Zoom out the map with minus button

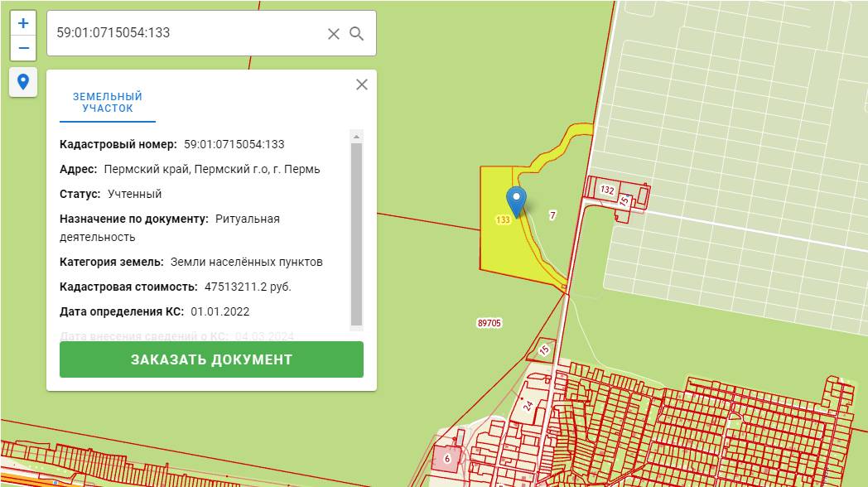(x=23, y=48)
